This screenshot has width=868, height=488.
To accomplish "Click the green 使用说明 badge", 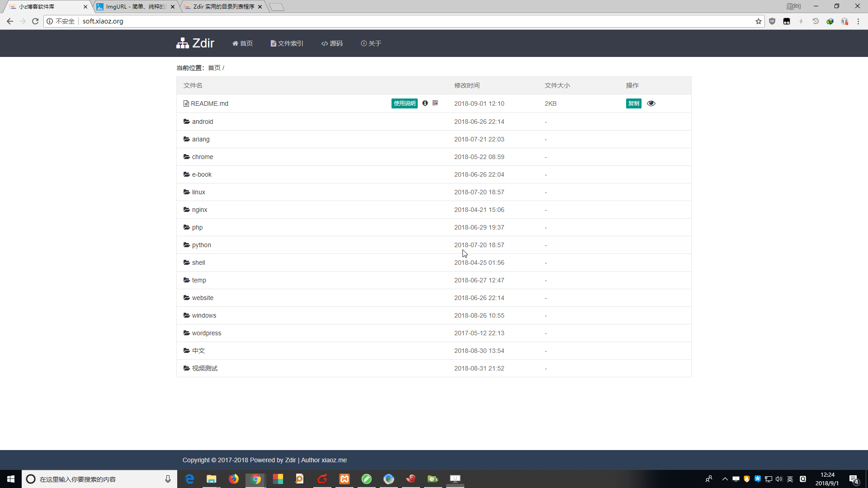I will click(404, 103).
